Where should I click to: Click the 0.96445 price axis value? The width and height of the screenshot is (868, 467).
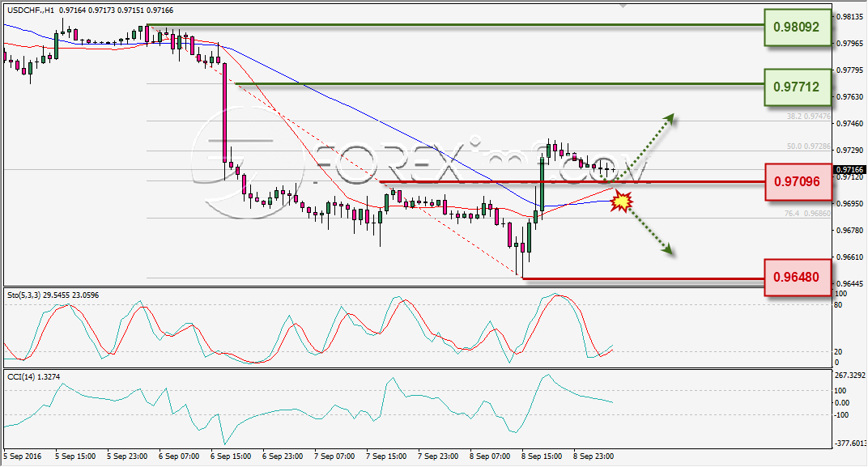pos(850,284)
